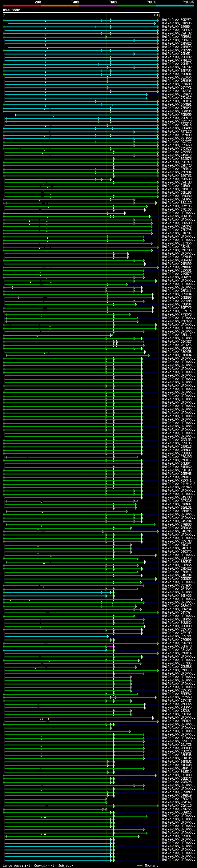Viewport: 197px width, 868px height.
Task: Open UniRef100_C3YMM8
Action: [177, 257]
